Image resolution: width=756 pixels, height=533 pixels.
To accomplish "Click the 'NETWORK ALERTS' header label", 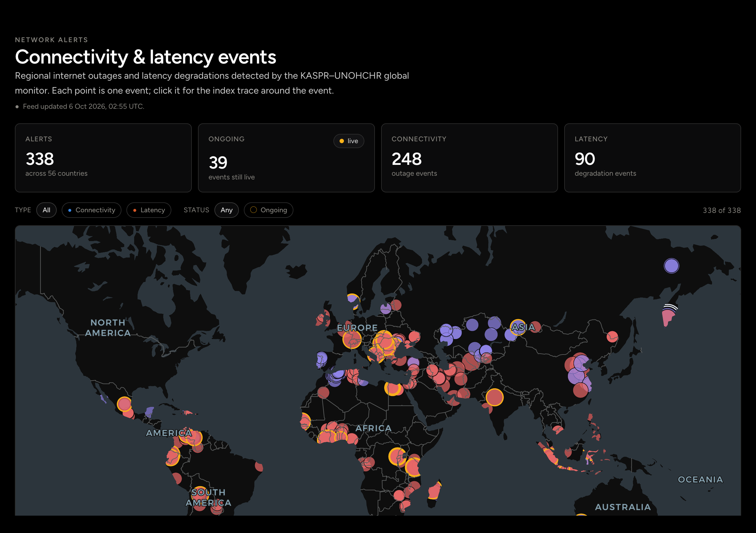I will pos(52,40).
